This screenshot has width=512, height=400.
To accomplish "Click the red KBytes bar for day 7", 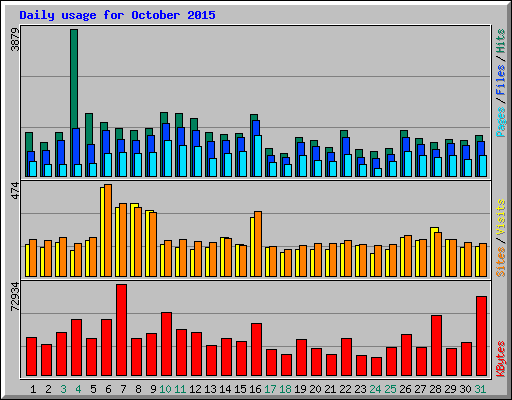I will tap(121, 330).
